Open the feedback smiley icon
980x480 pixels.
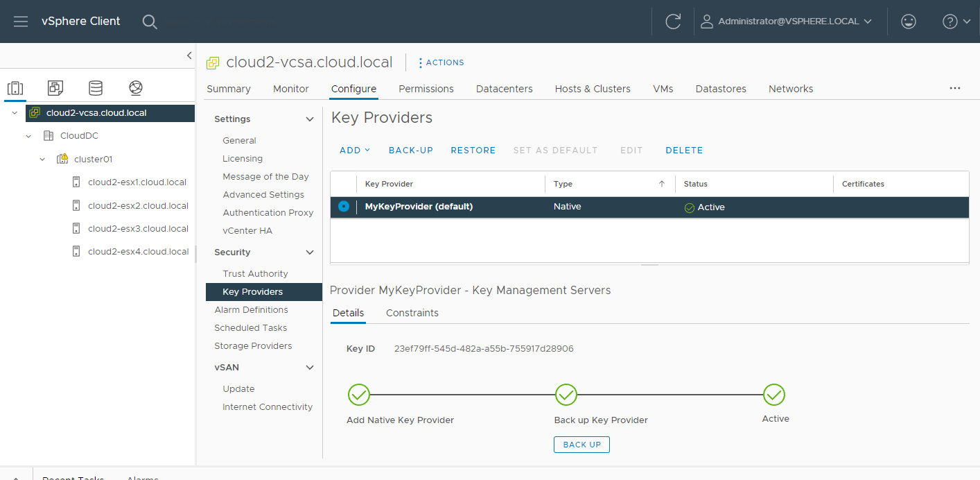coord(908,22)
